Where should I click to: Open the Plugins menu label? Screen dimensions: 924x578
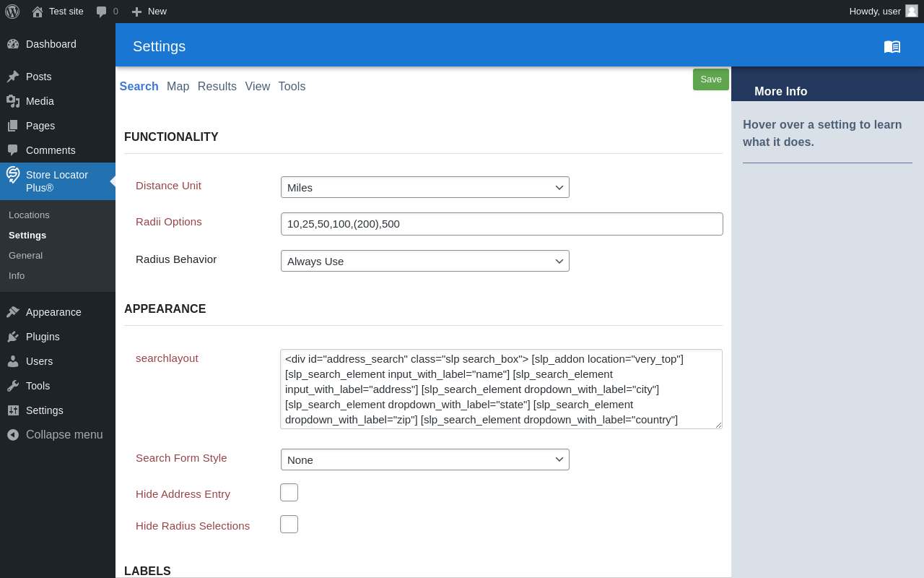[43, 337]
